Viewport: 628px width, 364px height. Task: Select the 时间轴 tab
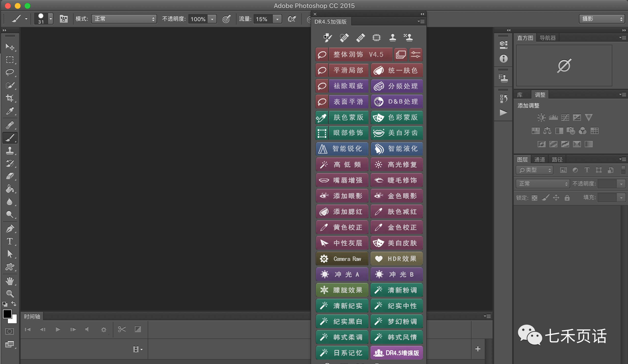pos(32,316)
